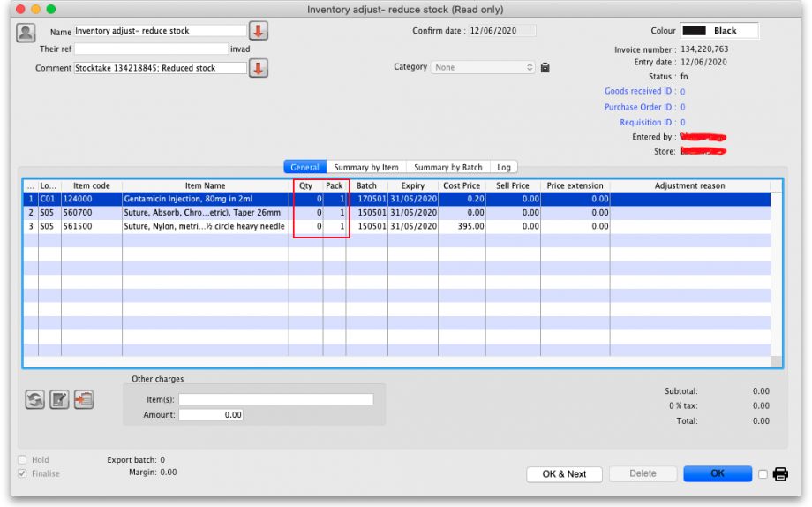812x507 pixels.
Task: Click the refresh arrows icon below the table
Action: tap(35, 399)
